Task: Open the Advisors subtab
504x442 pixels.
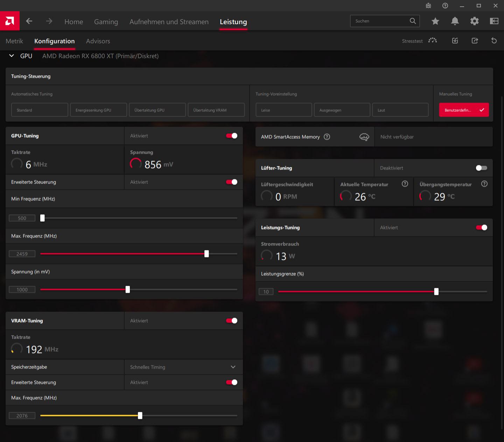Action: coord(98,41)
